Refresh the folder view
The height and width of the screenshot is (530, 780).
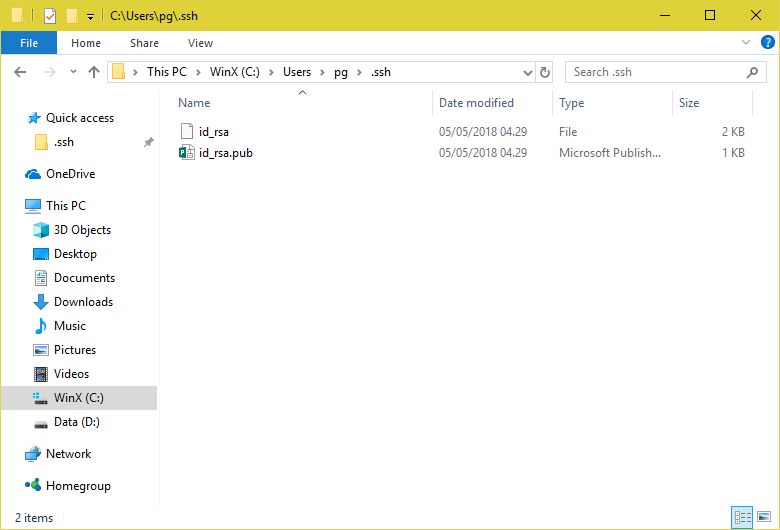tap(545, 72)
